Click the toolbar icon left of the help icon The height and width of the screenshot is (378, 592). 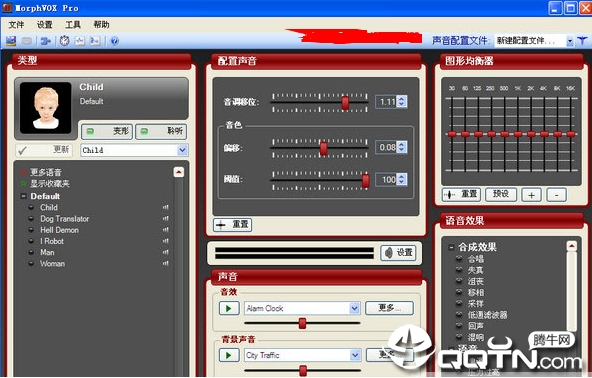[95, 40]
